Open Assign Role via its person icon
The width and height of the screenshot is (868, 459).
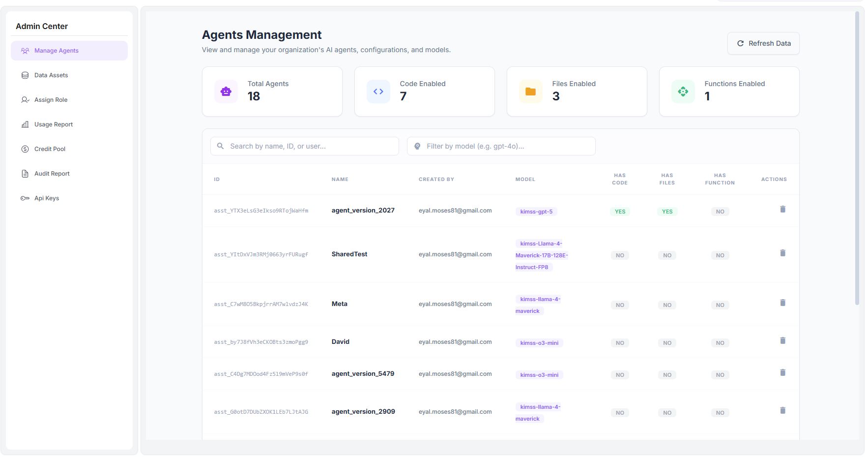click(x=25, y=99)
